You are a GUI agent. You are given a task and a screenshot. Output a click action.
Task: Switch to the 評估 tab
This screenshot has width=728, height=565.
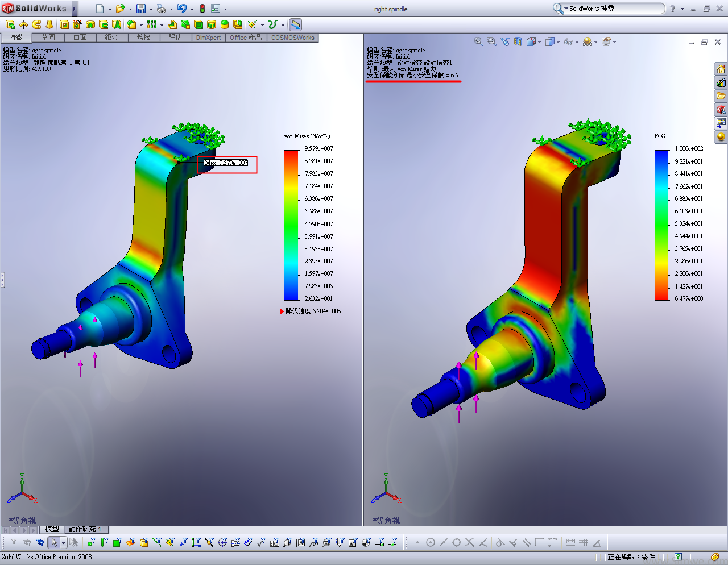[175, 38]
